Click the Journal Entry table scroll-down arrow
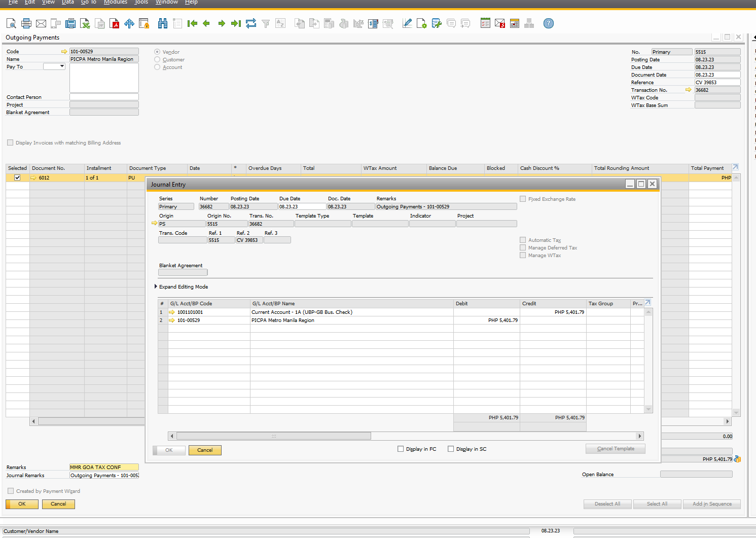 click(648, 409)
